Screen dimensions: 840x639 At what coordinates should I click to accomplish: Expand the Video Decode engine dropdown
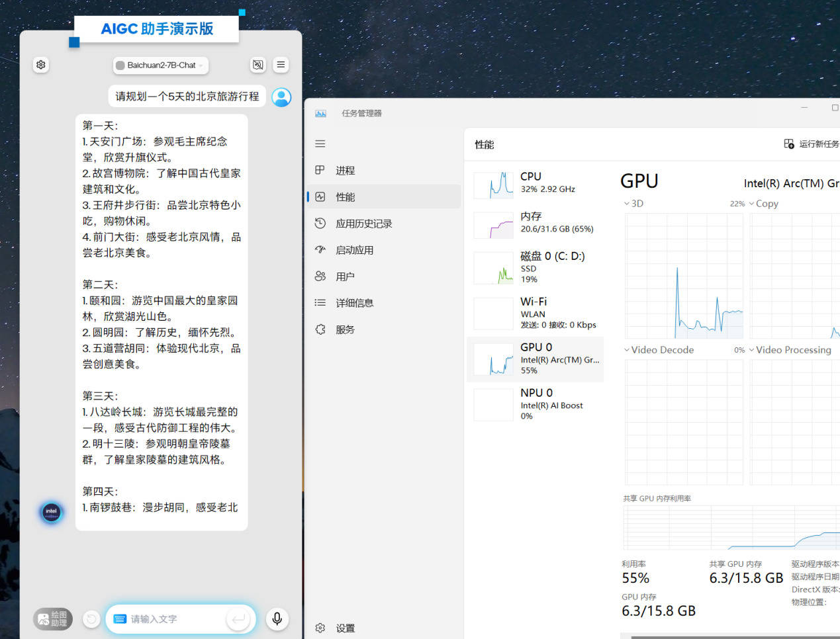[x=659, y=350]
